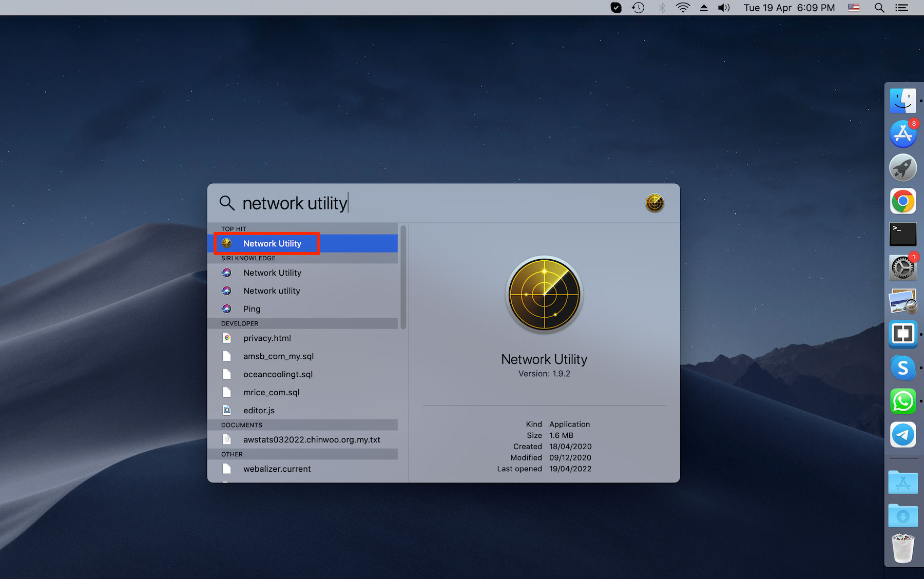
Task: Open privacy.html developer result
Action: coord(267,338)
